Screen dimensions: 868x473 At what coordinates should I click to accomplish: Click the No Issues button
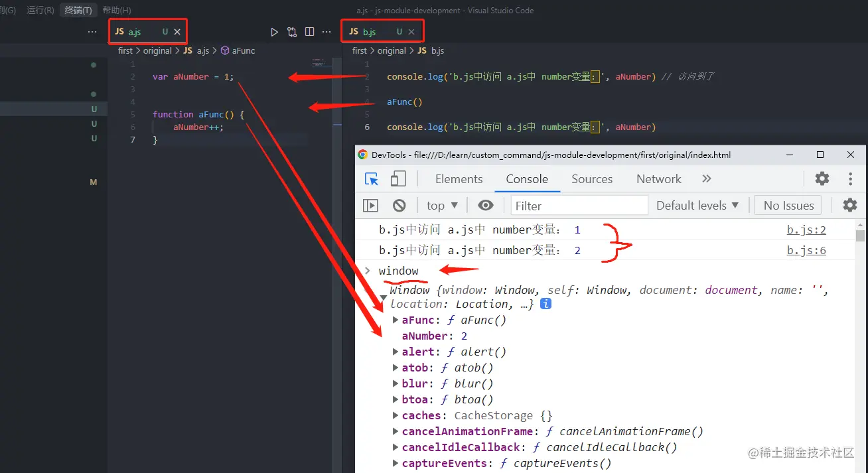pyautogui.click(x=788, y=206)
